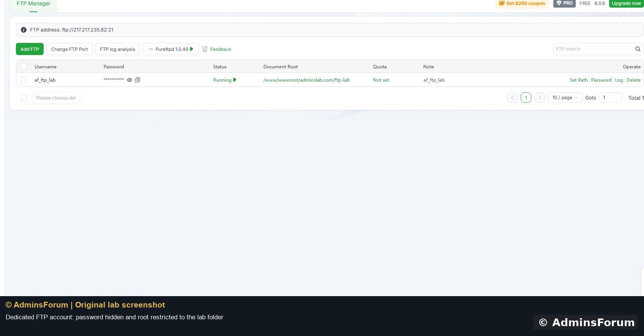This screenshot has height=336, width=644.
Task: Click Upgrade now button
Action: (x=626, y=3)
